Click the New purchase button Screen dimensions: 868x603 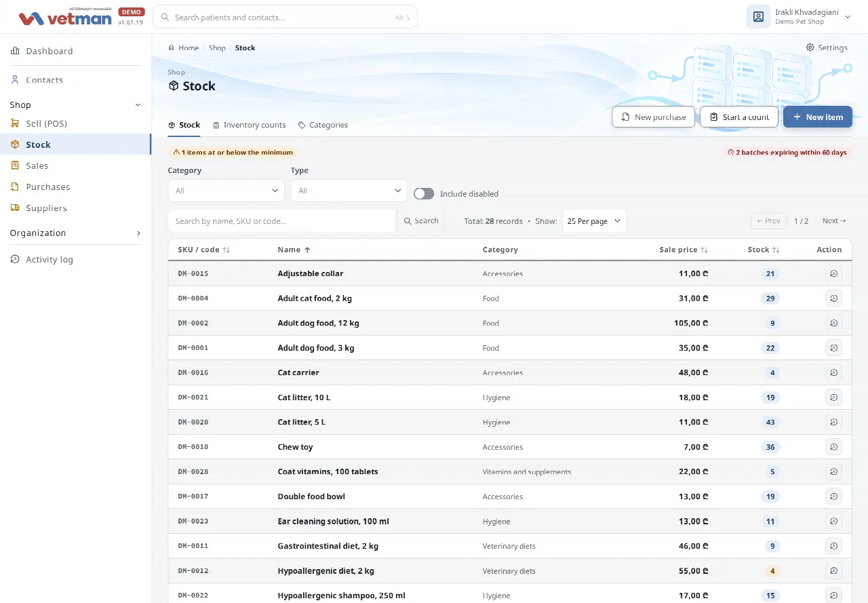pos(654,117)
